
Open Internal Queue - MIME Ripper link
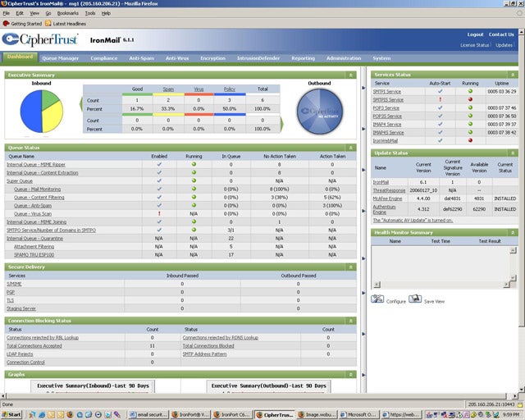tap(36, 164)
